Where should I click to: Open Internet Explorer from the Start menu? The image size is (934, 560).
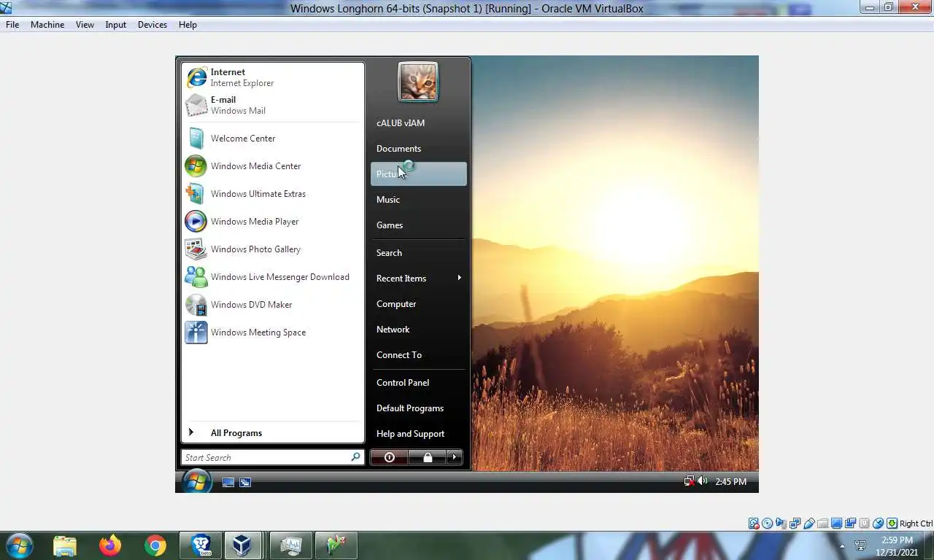272,77
